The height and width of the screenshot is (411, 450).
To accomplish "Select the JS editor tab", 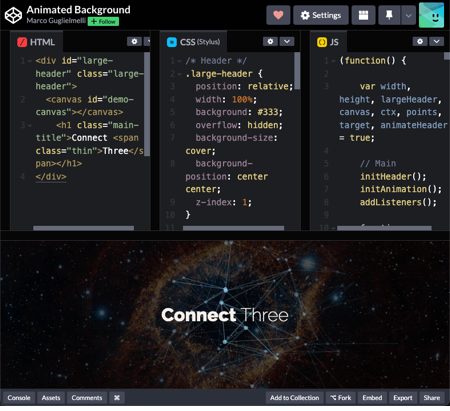I will point(328,42).
